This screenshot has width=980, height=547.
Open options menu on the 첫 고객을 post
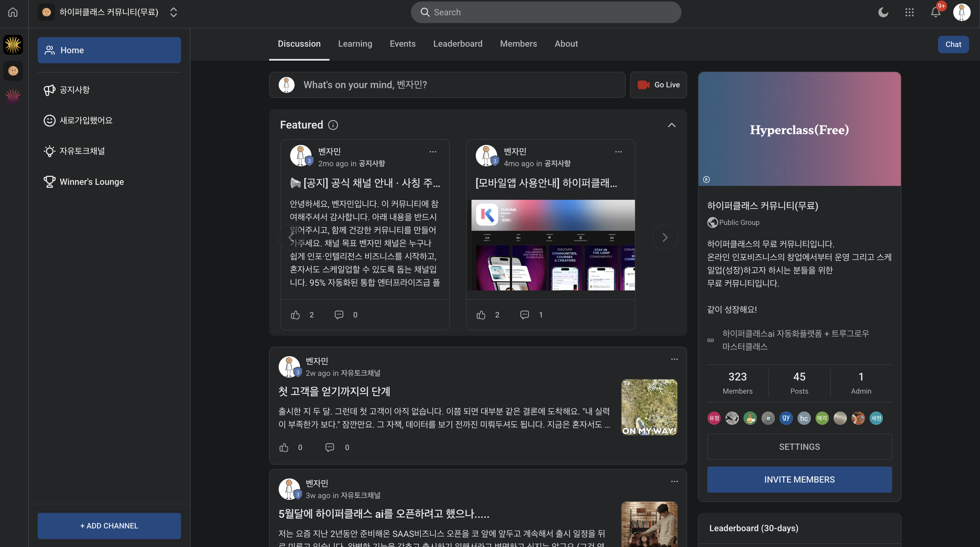675,359
